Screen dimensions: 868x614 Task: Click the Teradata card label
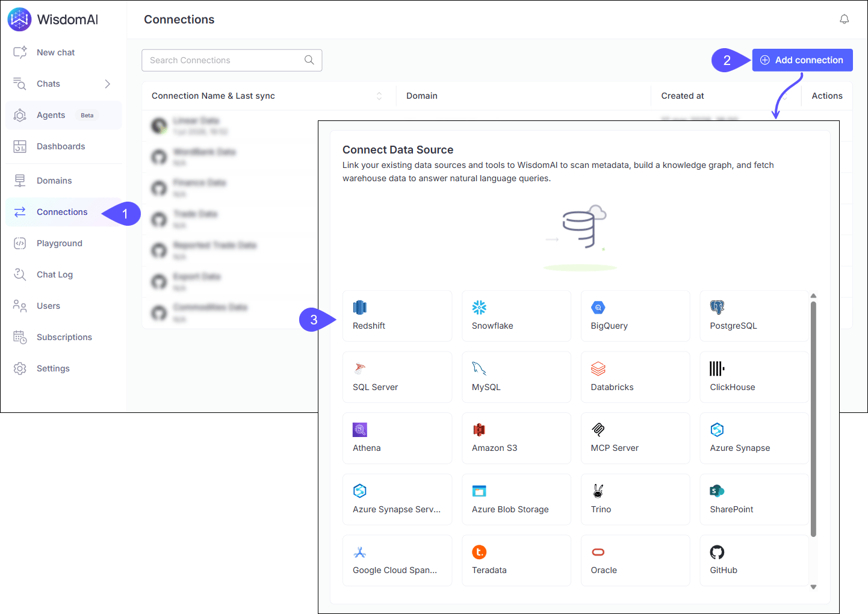pyautogui.click(x=489, y=570)
